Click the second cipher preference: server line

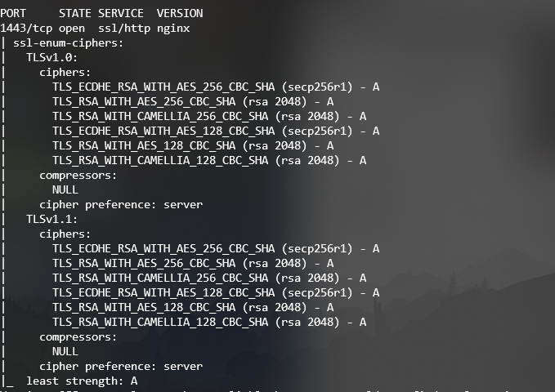pos(121,367)
